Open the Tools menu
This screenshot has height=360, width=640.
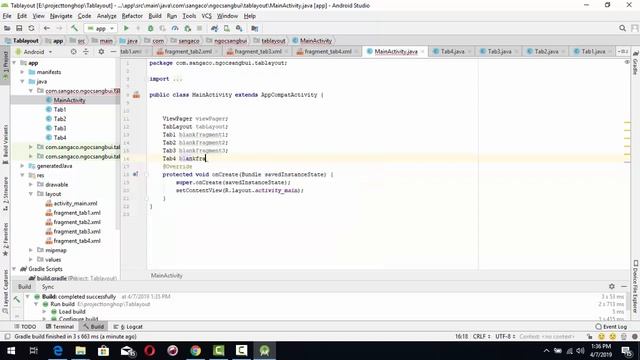point(189,16)
